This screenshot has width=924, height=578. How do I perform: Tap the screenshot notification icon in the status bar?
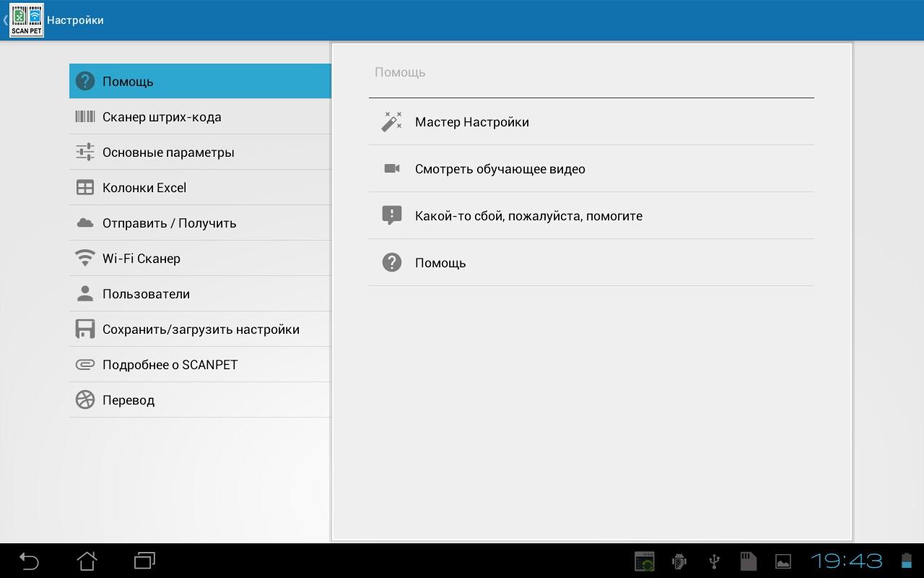[645, 561]
